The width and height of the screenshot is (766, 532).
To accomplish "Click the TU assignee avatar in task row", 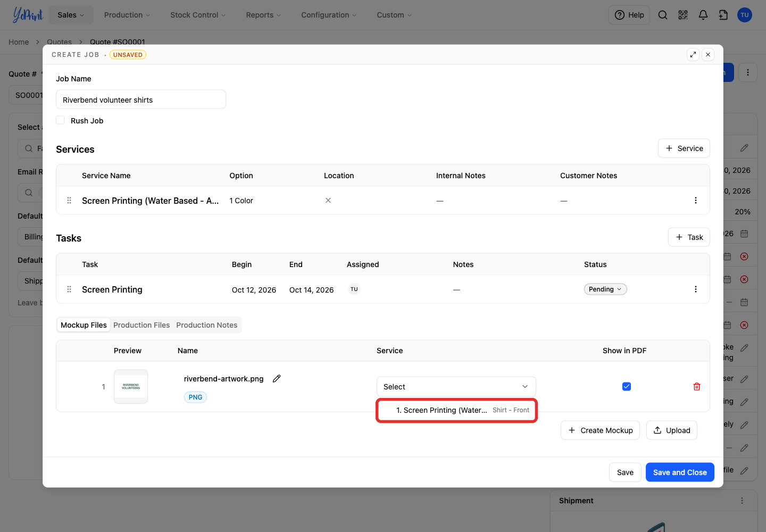I will (x=354, y=289).
